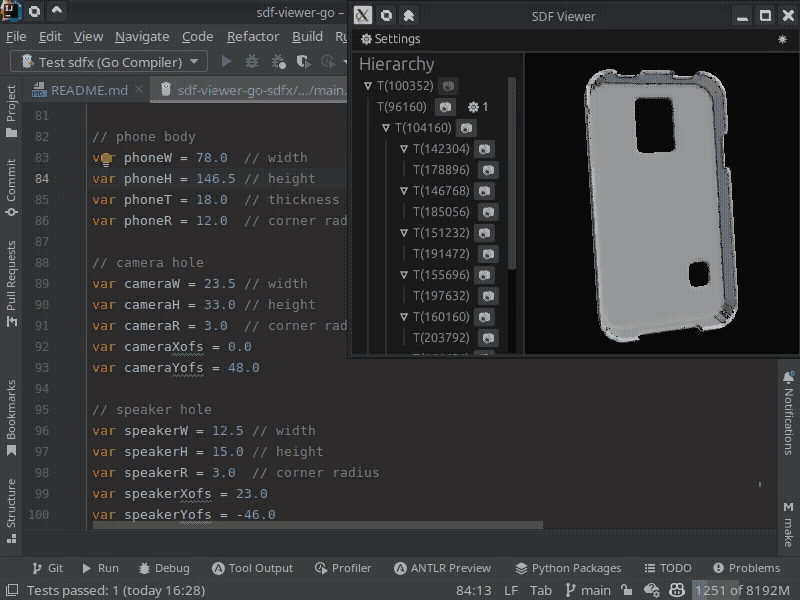Open the Refactor menu
The width and height of the screenshot is (800, 600).
tap(253, 37)
